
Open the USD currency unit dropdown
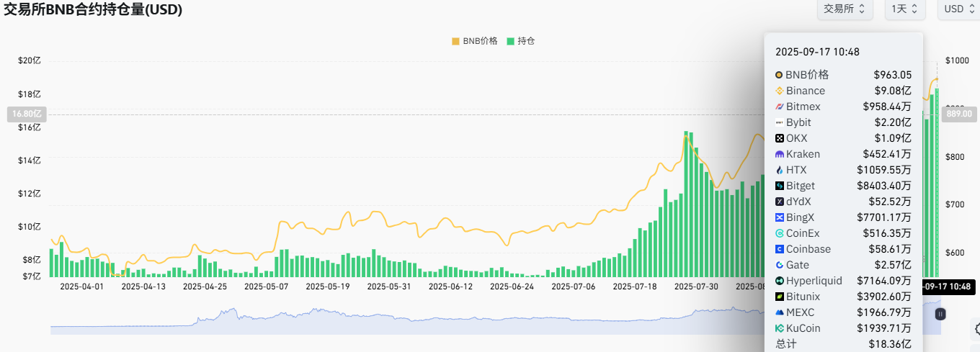(958, 9)
